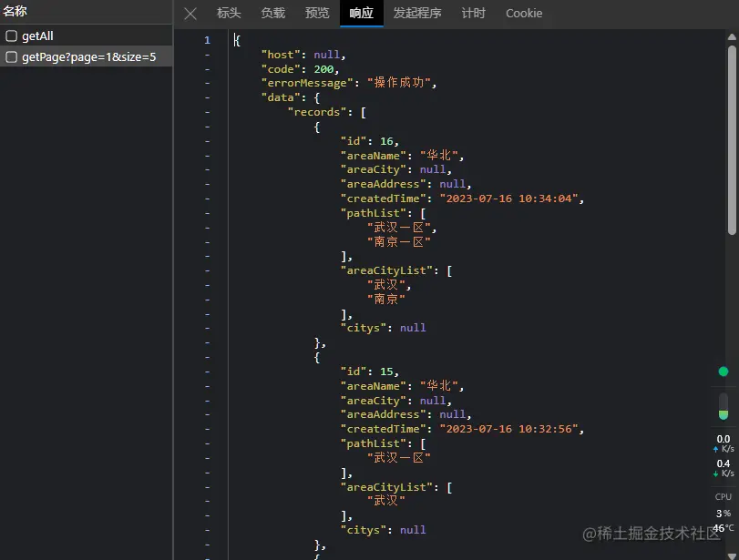This screenshot has height=560, width=739.
Task: Click the "南京" areaCityList entry
Action: tap(386, 300)
